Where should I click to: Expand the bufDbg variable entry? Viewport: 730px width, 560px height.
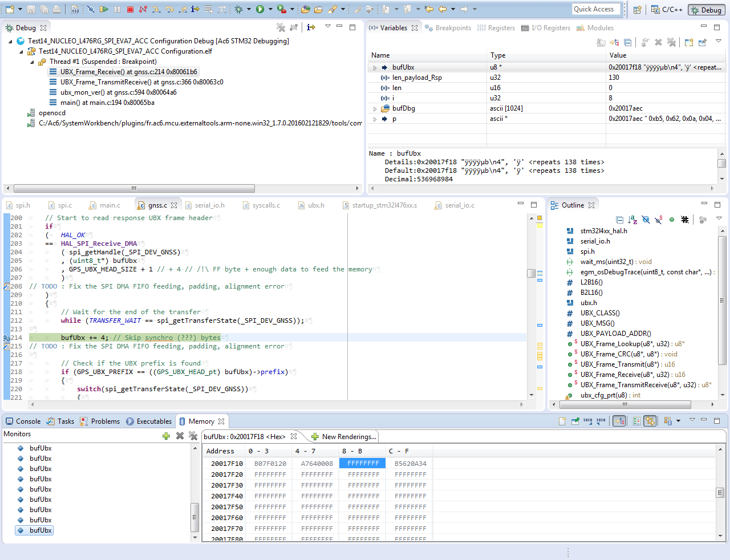point(375,109)
